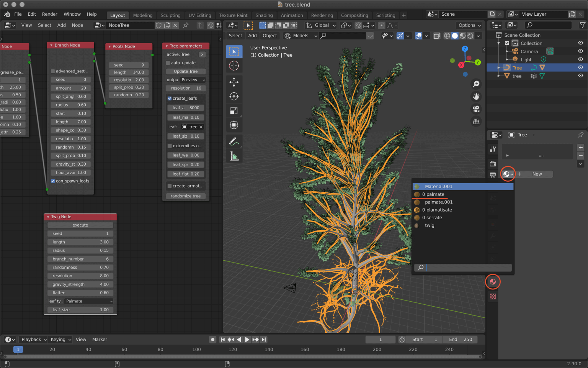Open the leaf type dropdown in Twig Node
Viewport: 588px width, 368px height.
click(x=89, y=301)
